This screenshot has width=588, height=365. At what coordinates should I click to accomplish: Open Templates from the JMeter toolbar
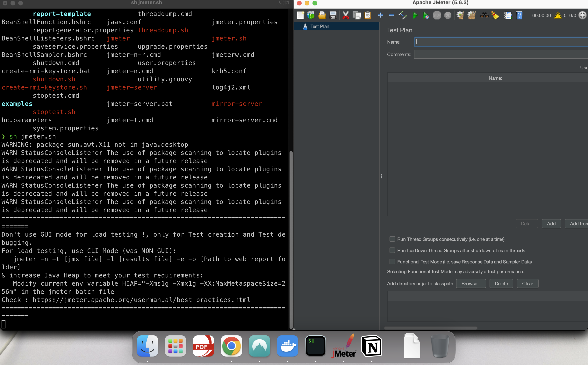[311, 15]
